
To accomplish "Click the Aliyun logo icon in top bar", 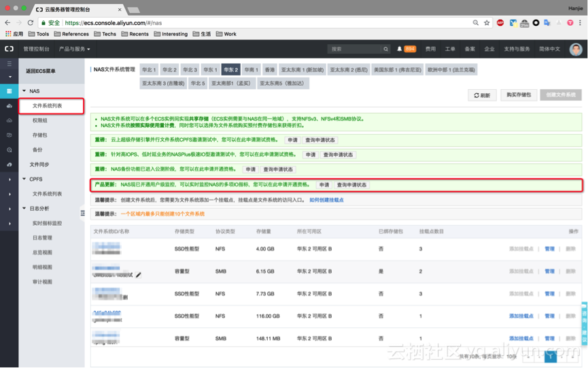I will pos(9,49).
